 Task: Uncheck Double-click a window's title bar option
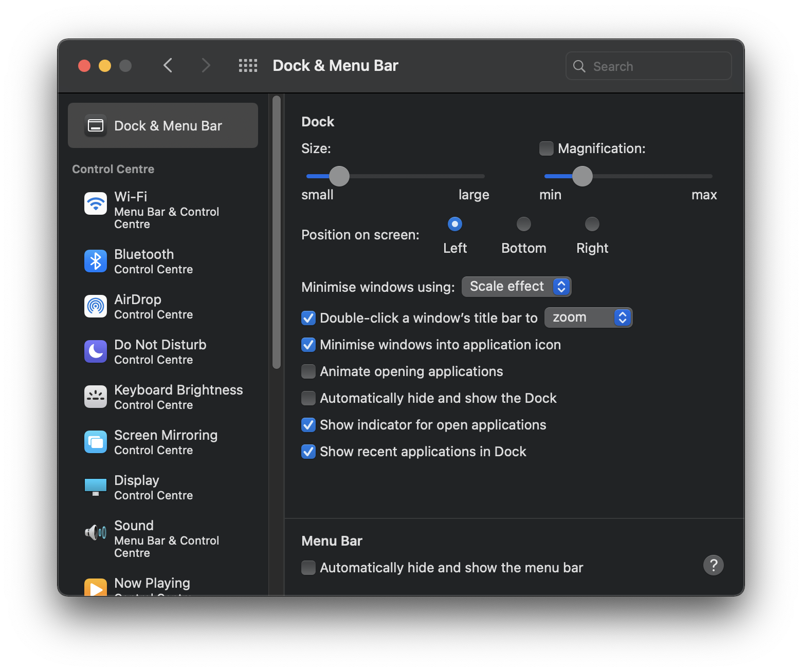[x=308, y=318]
